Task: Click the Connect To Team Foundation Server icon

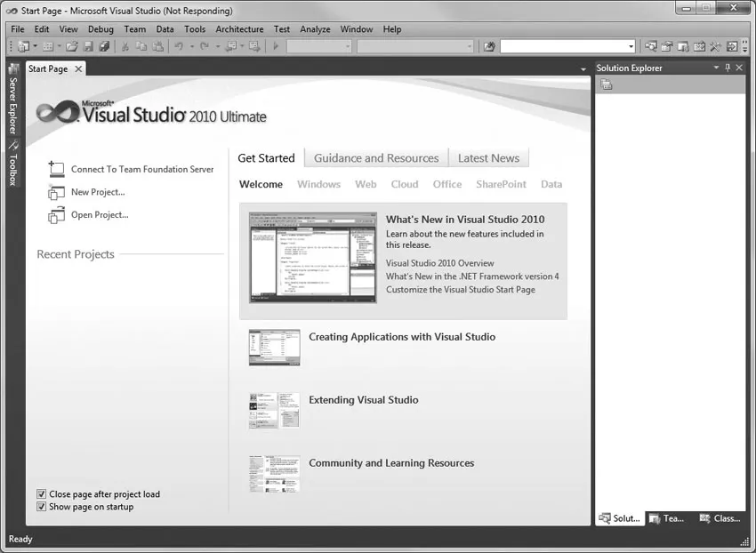Action: (x=57, y=169)
